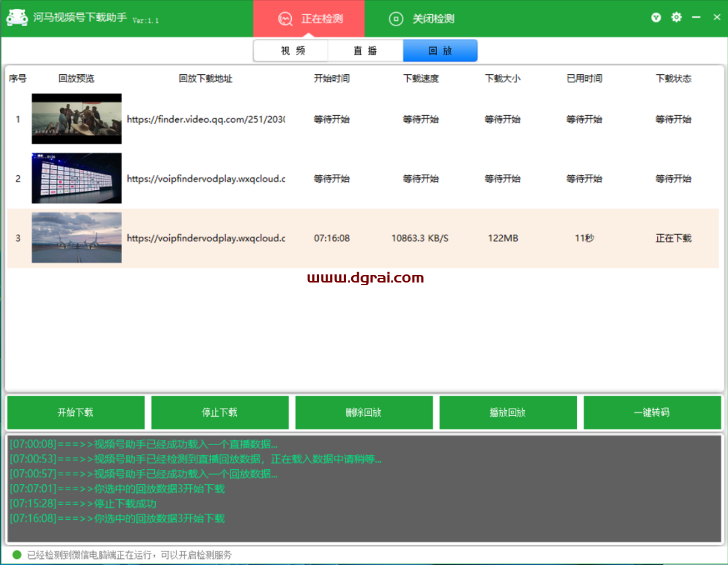Click the stop detection circle icon
The height and width of the screenshot is (565, 728).
[x=396, y=19]
